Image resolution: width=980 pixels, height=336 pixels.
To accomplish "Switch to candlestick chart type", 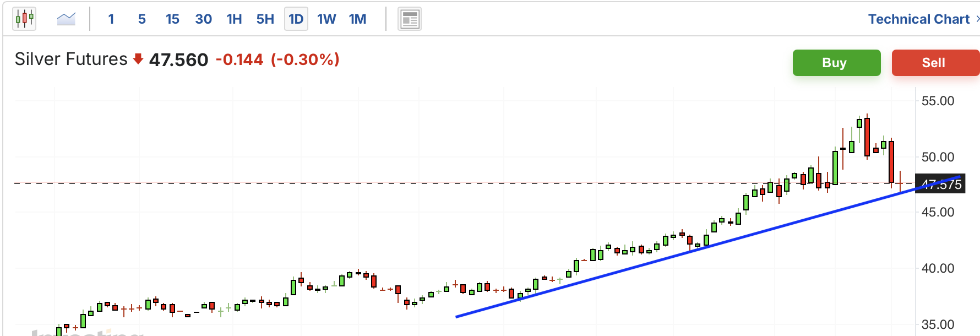I will click(x=25, y=19).
